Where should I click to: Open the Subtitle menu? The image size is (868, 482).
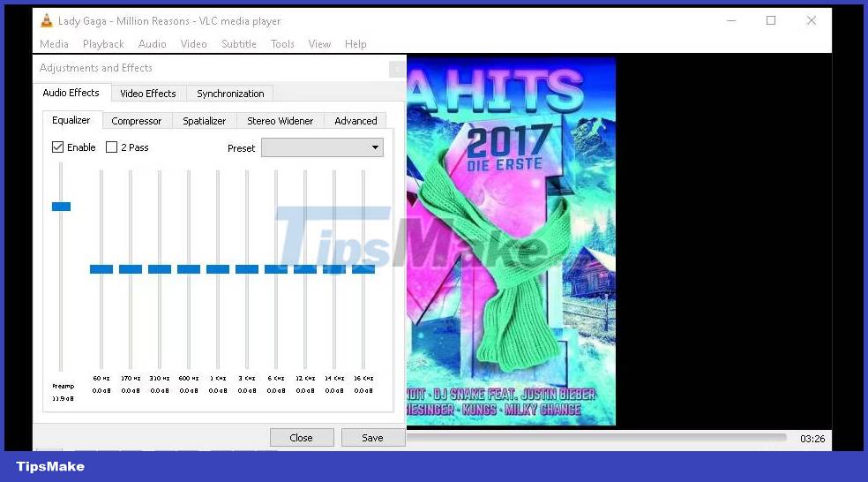[238, 44]
